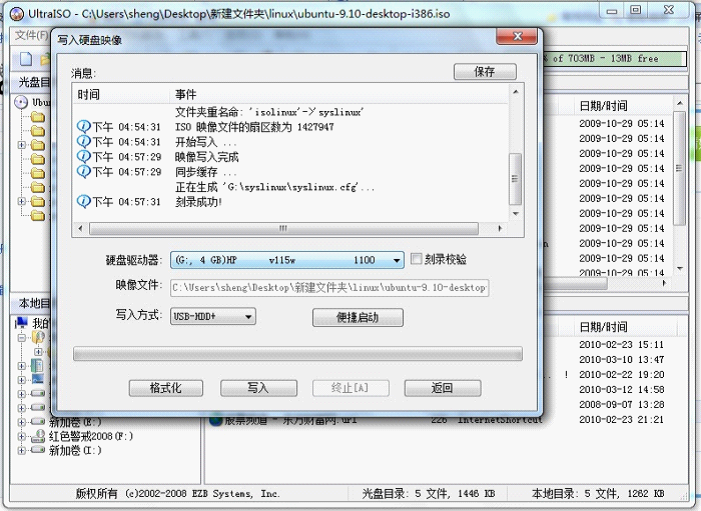Click the message log's horizontal scroll-right arrow
Screen dimensions: 701x511
[500, 228]
